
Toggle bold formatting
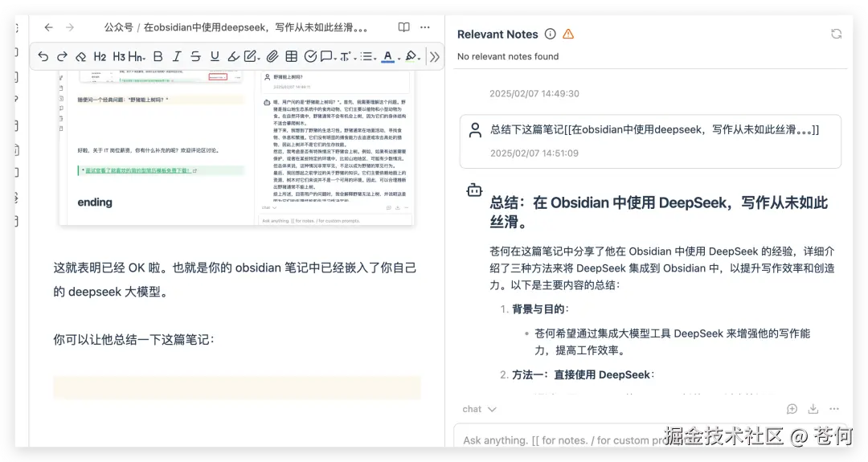(158, 56)
